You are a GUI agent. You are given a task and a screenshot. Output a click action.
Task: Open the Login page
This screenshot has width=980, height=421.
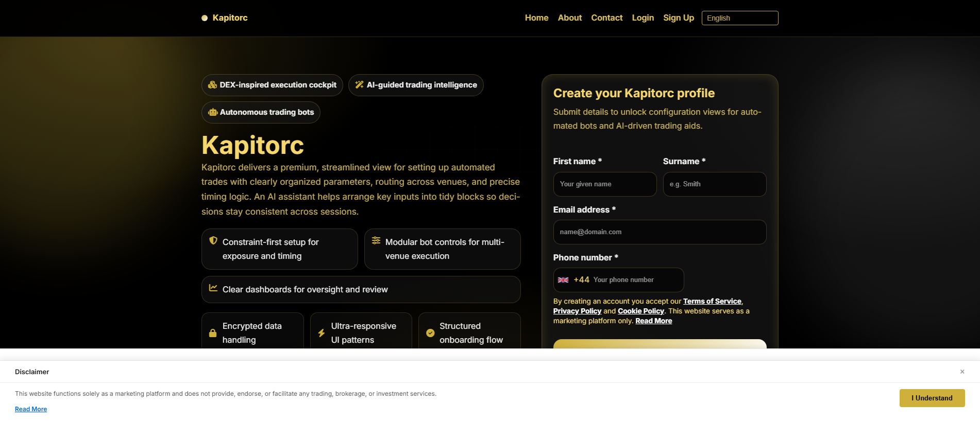pos(643,17)
